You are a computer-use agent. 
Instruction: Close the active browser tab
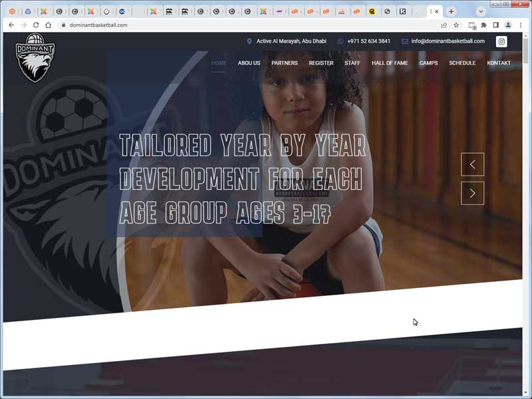pos(437,11)
